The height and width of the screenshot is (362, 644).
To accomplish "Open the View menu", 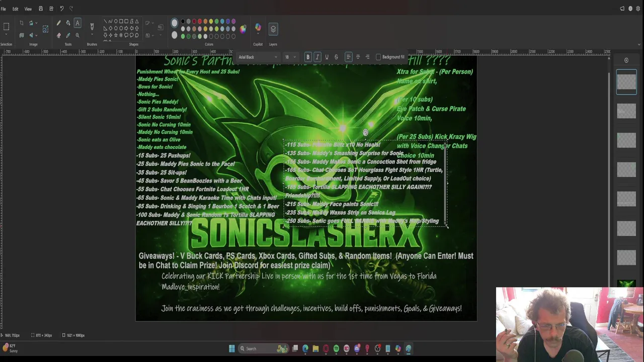I will tap(28, 9).
